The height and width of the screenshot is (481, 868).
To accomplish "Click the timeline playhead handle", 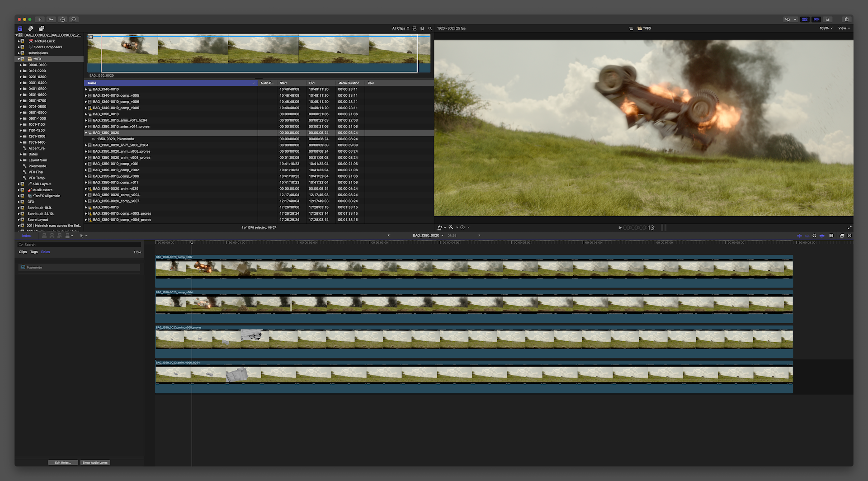I will pos(192,243).
